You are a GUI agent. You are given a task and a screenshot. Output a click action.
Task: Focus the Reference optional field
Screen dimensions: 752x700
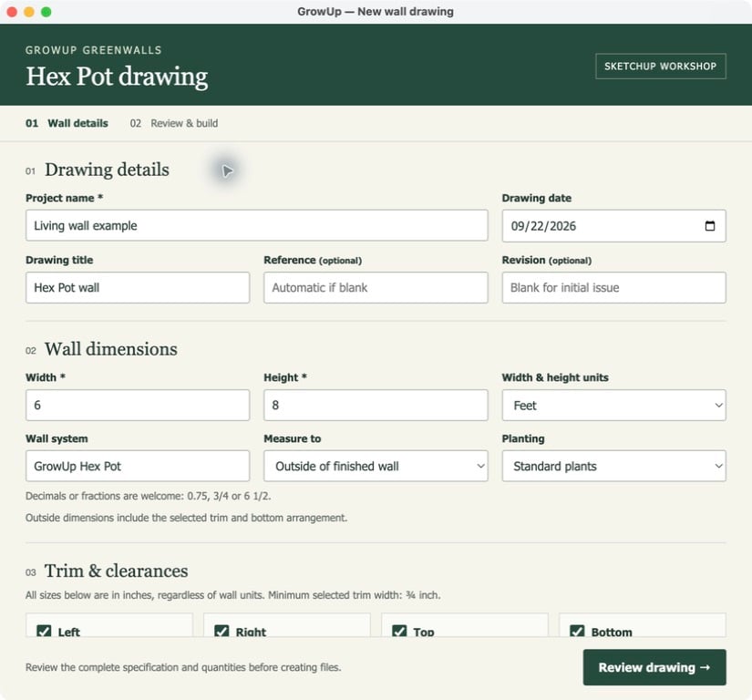pyautogui.click(x=376, y=288)
